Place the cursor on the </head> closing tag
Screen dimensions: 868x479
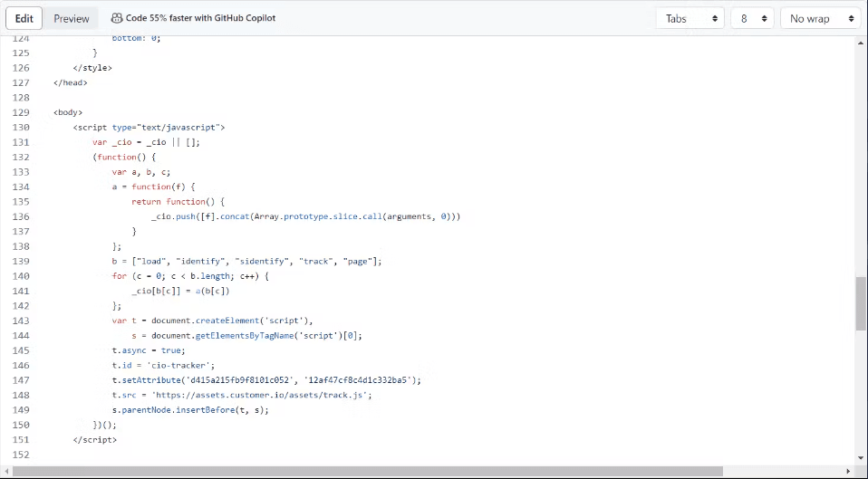pos(71,82)
